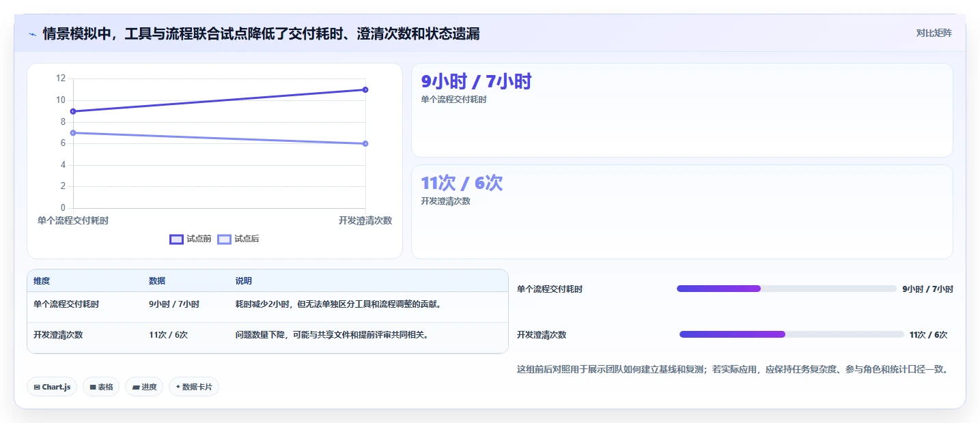Image resolution: width=980 pixels, height=423 pixels.
Task: Click the 试点前 data point at value 9
Action: [73, 111]
